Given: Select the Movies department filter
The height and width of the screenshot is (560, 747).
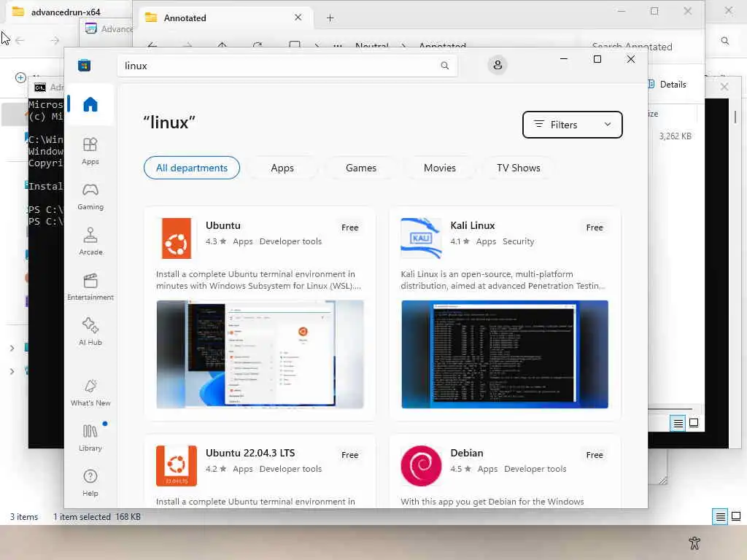Looking at the screenshot, I should (x=439, y=168).
